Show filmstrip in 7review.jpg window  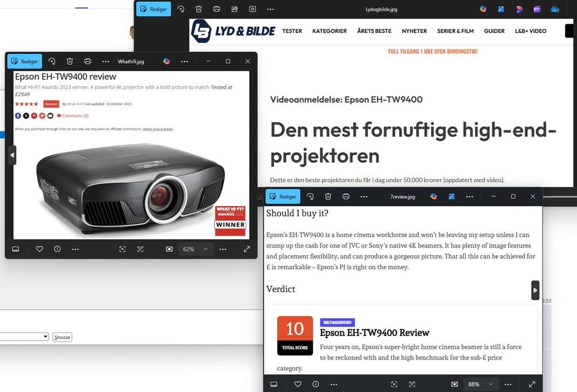tap(274, 384)
